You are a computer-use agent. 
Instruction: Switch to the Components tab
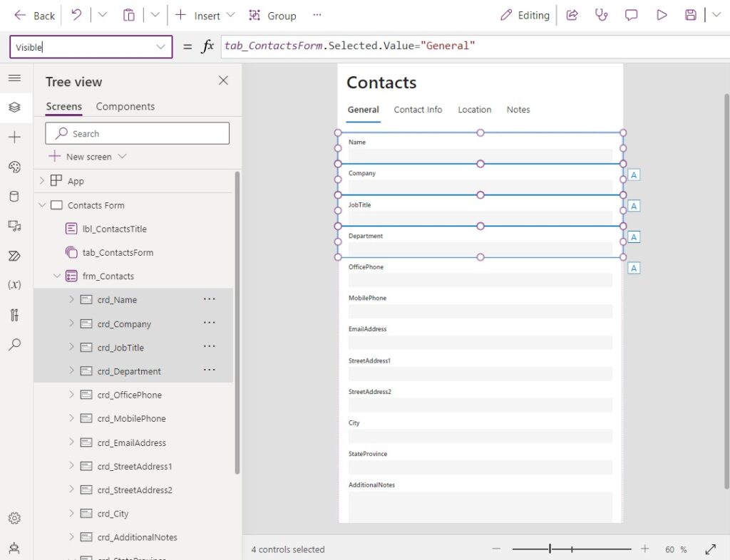(125, 106)
